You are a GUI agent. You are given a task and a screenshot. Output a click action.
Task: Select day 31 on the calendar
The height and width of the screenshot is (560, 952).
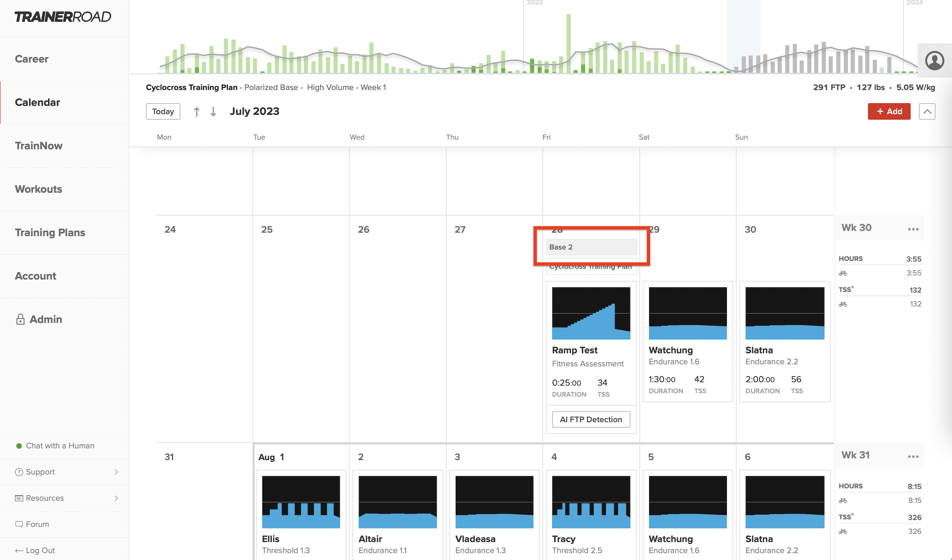pos(169,457)
